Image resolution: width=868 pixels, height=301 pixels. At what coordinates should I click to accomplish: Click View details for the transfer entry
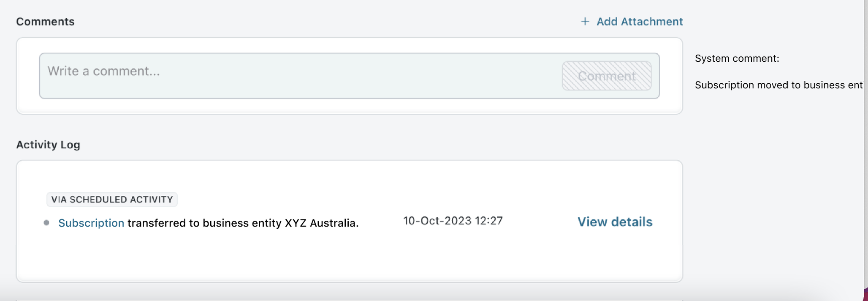point(615,222)
